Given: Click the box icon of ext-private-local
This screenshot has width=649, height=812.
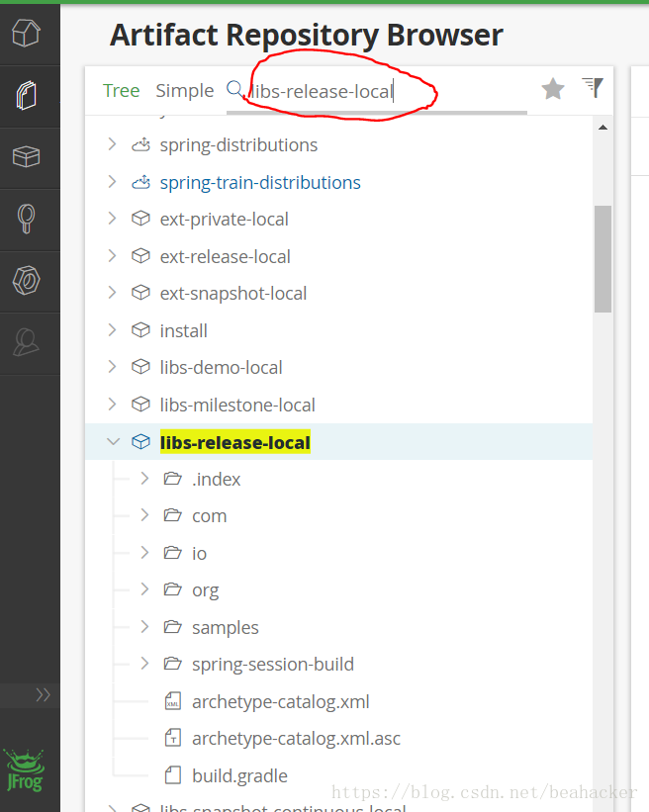Looking at the screenshot, I should (140, 219).
